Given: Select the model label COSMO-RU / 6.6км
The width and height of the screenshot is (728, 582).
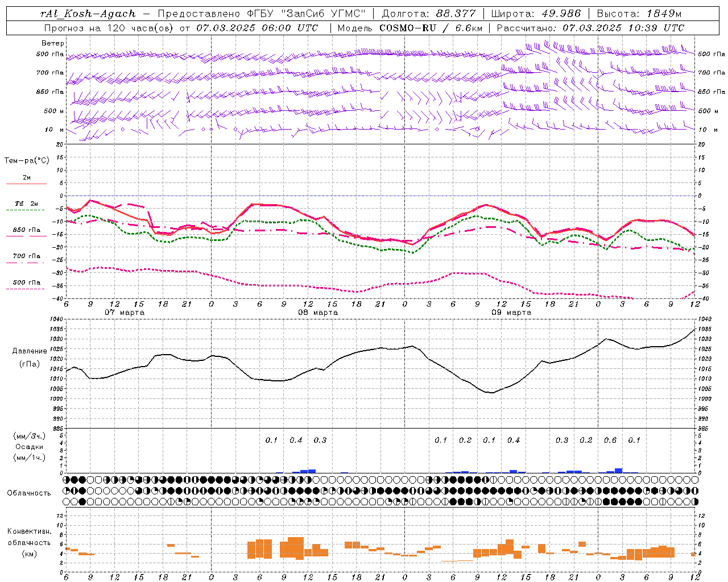Looking at the screenshot, I should (431, 28).
